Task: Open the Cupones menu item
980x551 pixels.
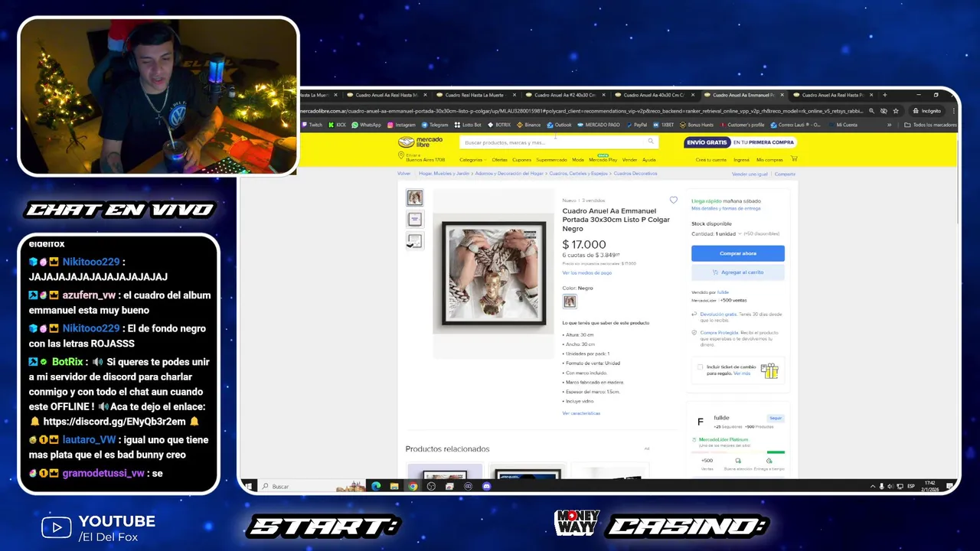Action: coord(521,160)
